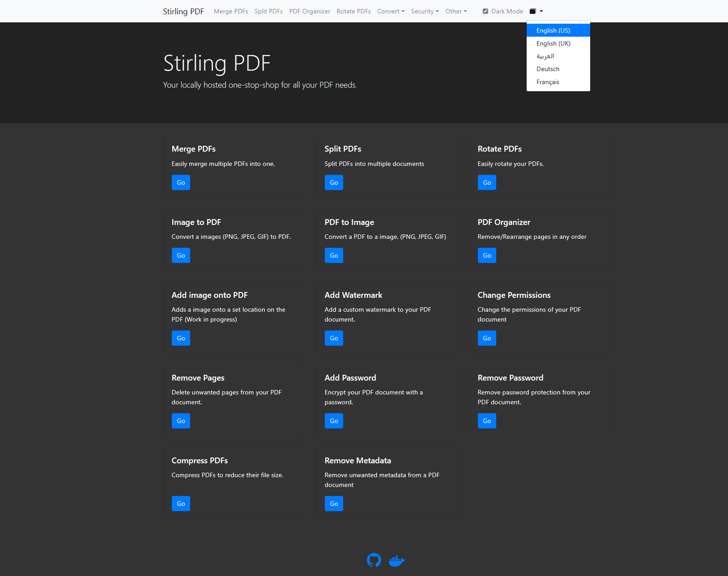Screen dimensions: 728x576
Task: Open the GitHub icon link in footer
Action: (374, 560)
